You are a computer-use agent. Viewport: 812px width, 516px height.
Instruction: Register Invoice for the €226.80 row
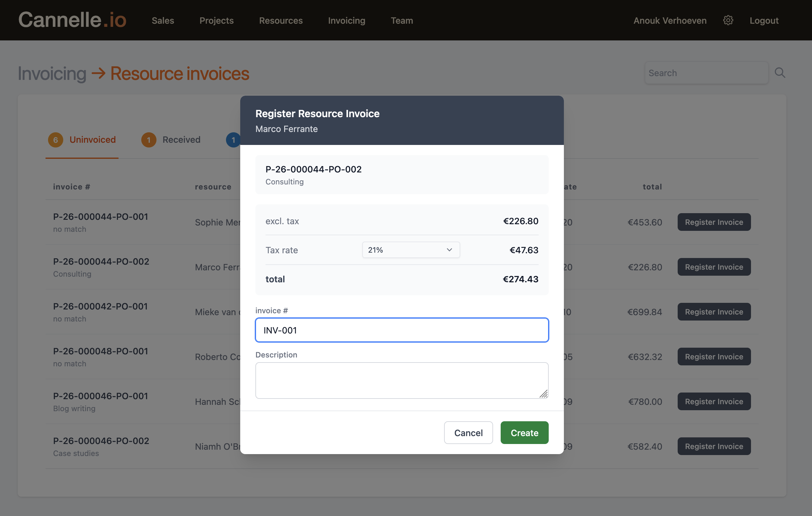click(714, 267)
